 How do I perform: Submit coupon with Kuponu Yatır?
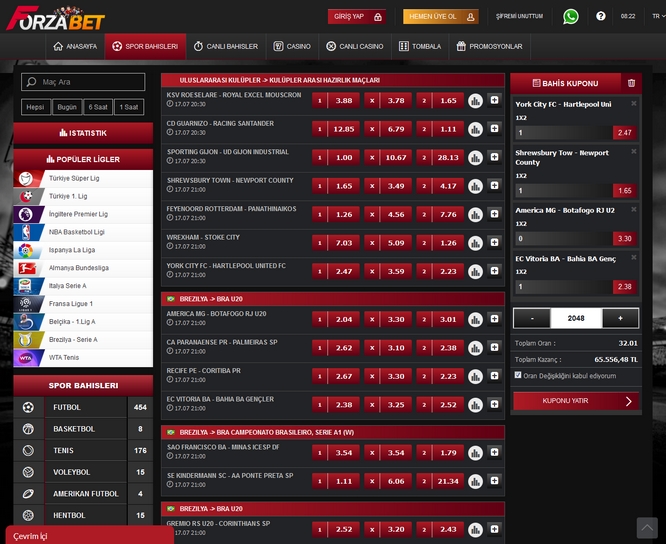576,401
